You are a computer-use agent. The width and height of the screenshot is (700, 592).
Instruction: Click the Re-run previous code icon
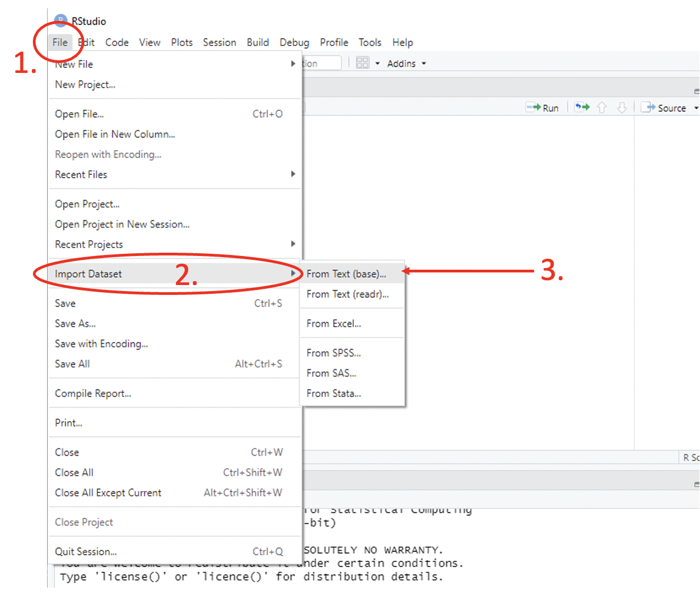(x=582, y=107)
